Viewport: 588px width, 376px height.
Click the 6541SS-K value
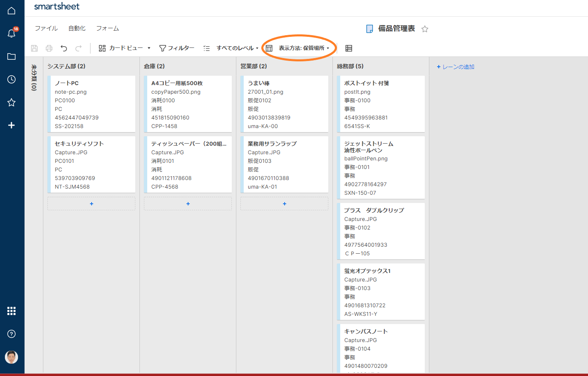[357, 126]
